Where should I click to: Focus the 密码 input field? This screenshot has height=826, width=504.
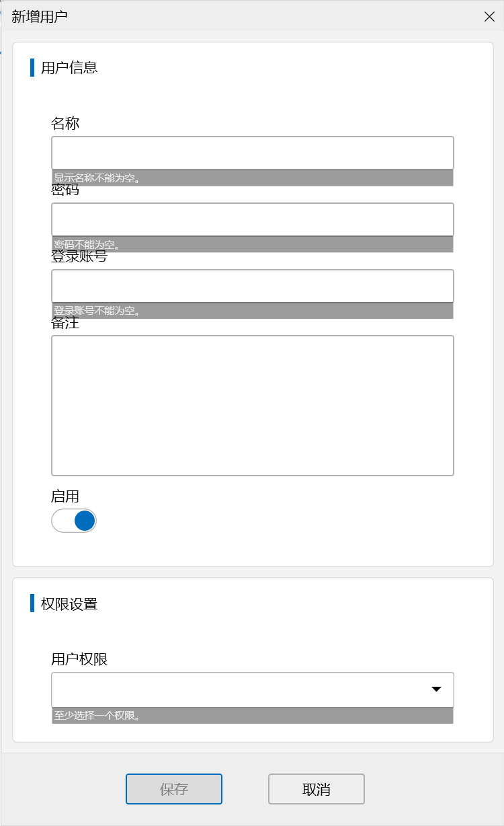point(252,219)
